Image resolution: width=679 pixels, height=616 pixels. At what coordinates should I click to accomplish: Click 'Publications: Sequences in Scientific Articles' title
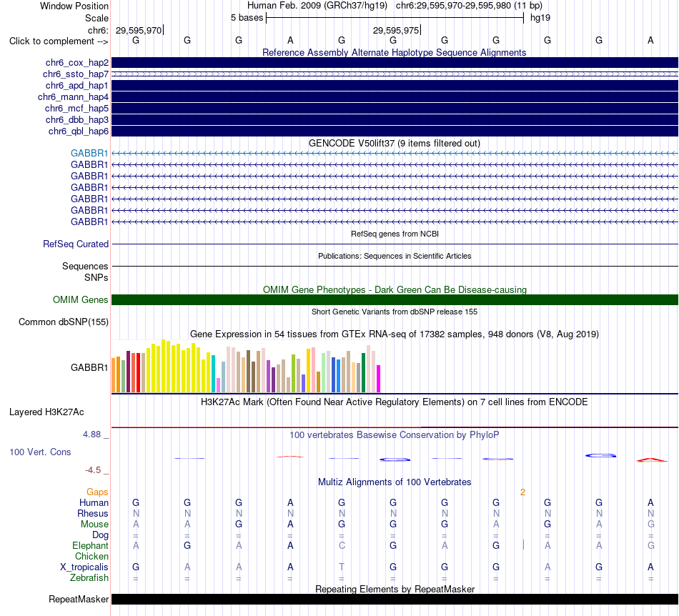click(395, 256)
